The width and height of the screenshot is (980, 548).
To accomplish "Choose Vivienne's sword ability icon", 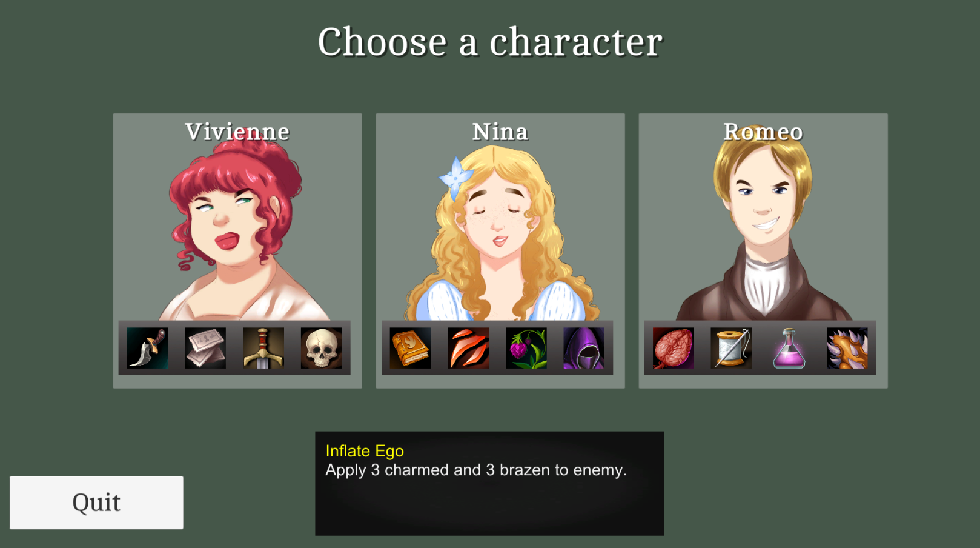I will (x=263, y=348).
